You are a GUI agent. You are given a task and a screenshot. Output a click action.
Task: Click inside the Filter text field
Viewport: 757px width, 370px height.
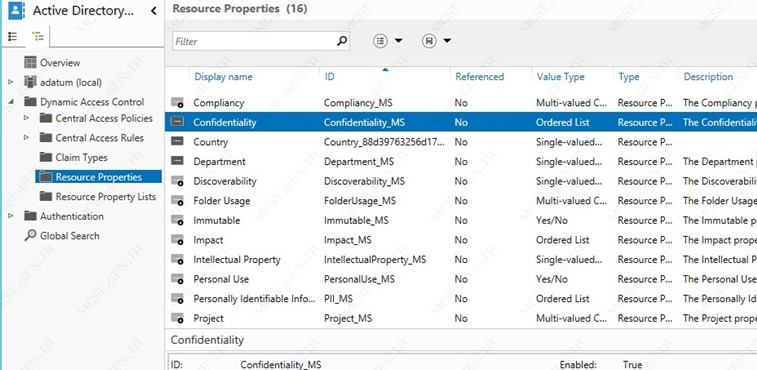[253, 42]
